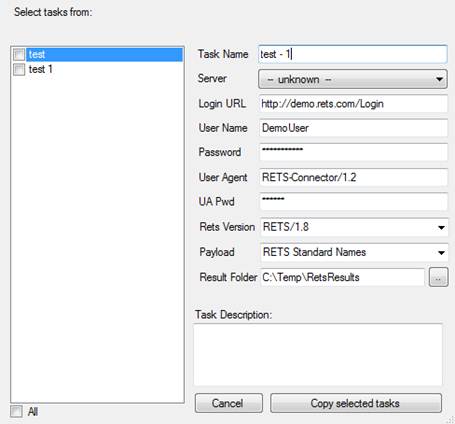455x424 pixels.
Task: Click Copy selected tasks button
Action: tap(356, 403)
